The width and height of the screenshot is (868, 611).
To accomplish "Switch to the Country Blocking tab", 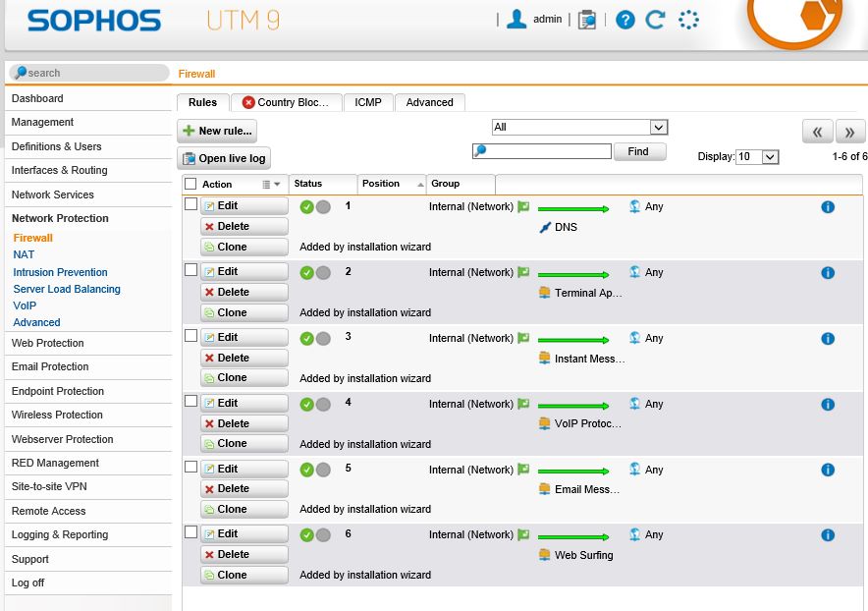I will point(287,102).
